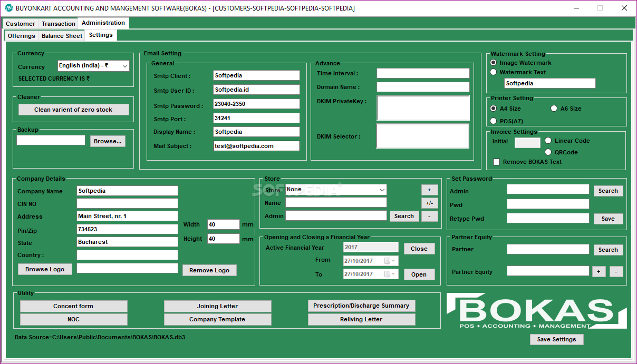637x364 pixels.
Task: Click the Store +/- button
Action: (x=429, y=203)
